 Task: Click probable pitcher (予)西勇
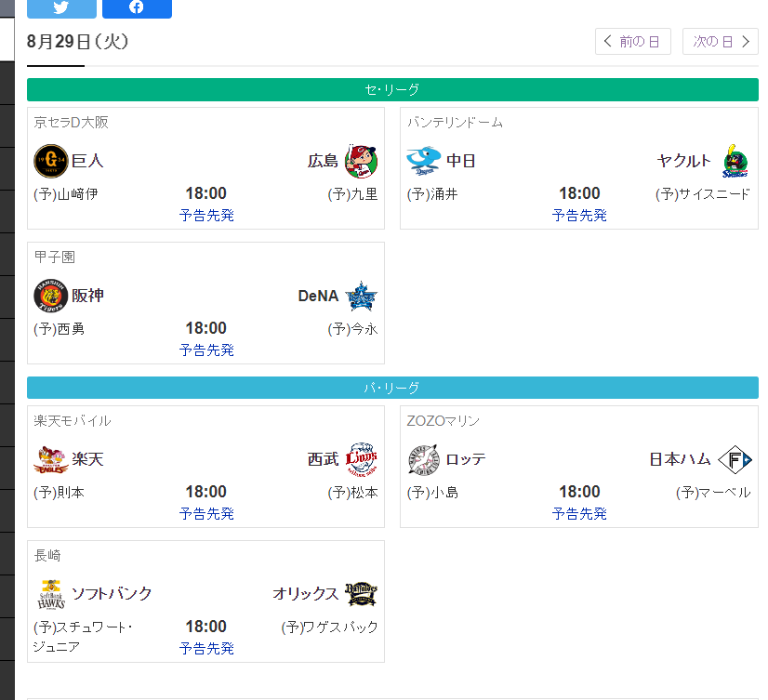tap(59, 329)
